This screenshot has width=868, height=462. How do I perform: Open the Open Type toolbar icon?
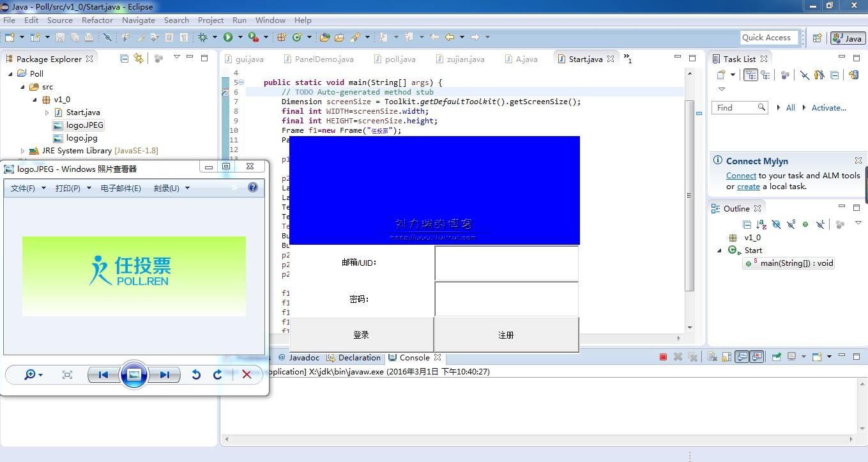(324, 38)
